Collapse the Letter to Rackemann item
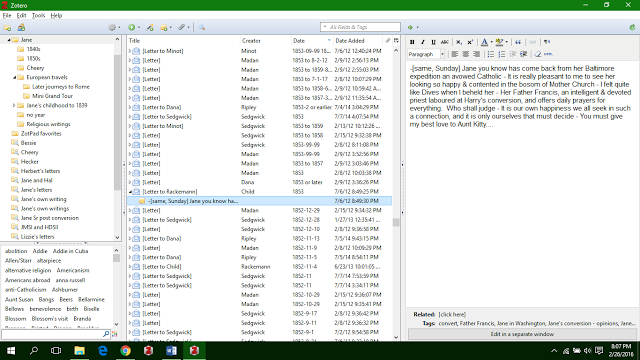Image resolution: width=640 pixels, height=360 pixels. tap(130, 192)
